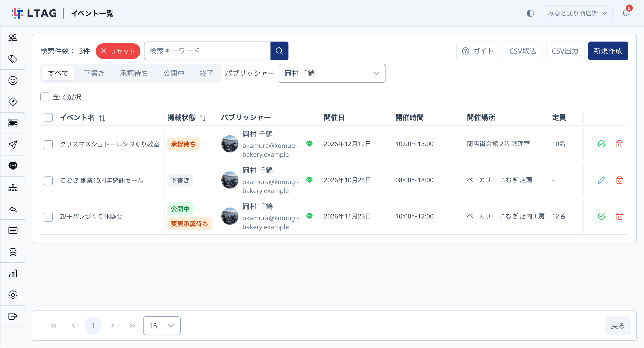Open the users sidebar icon
This screenshot has width=644, height=348.
13,38
